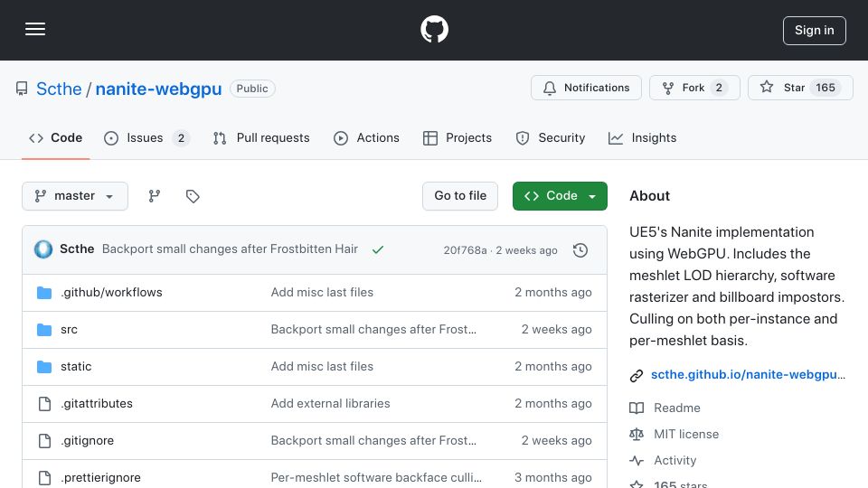
Task: Fork this repository
Action: (x=694, y=88)
